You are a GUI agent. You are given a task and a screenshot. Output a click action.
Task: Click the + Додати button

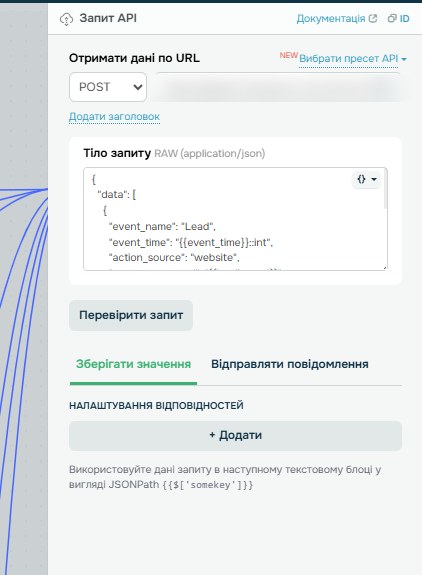[x=235, y=436]
